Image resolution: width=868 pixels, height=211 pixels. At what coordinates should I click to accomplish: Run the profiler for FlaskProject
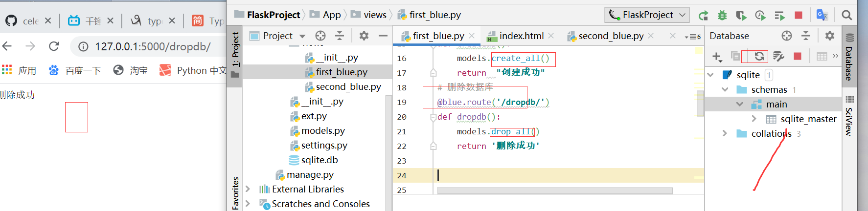760,16
